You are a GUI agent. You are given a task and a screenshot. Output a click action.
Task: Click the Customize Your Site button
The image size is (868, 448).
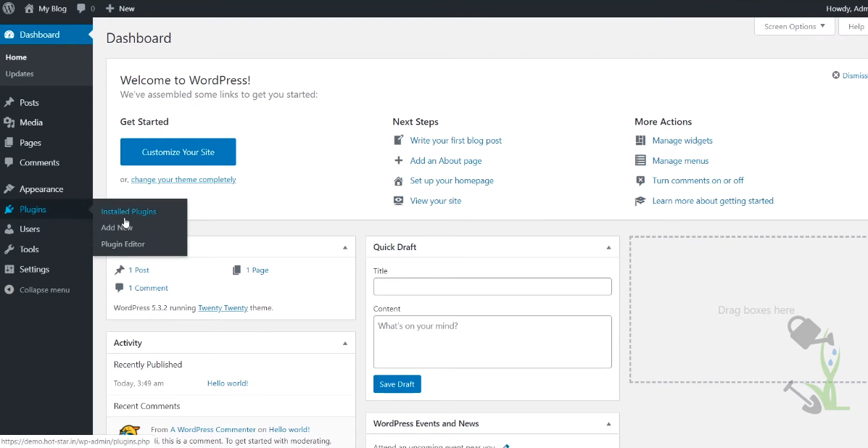click(178, 152)
